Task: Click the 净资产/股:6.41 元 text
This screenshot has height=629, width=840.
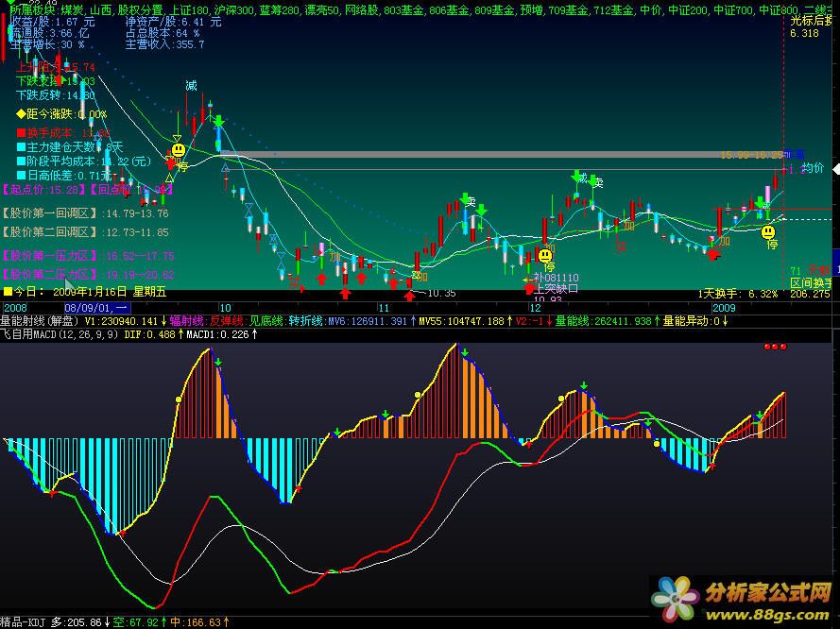Action: coord(173,22)
